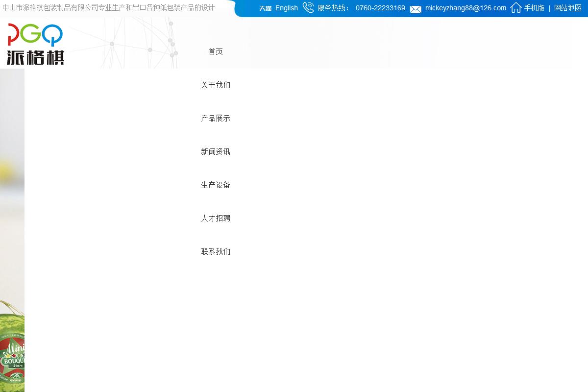Go to the 首页 home menu item
Screen dimensions: 588x392
(x=216, y=52)
